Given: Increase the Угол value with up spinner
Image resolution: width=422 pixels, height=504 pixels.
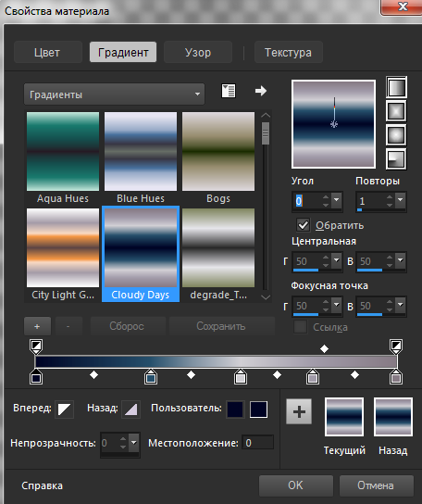Looking at the screenshot, I should tap(326, 197).
